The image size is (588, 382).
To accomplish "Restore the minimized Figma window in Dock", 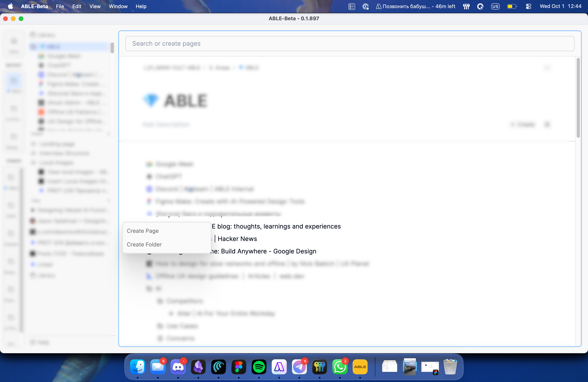I will pos(430,367).
